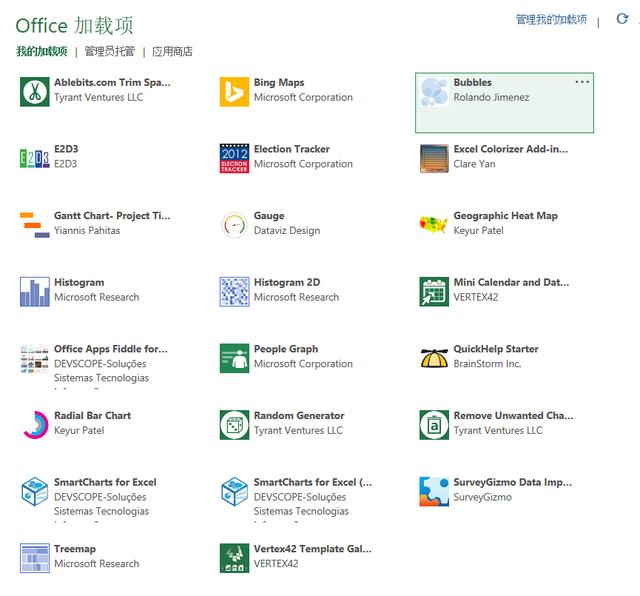Click the Clare Yan publisher text
The image size is (640, 596).
474,164
